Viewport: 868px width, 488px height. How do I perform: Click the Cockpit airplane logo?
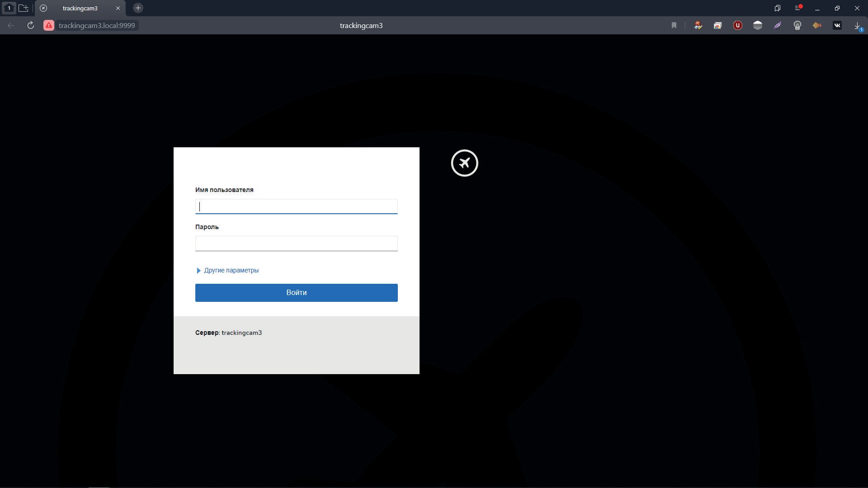pyautogui.click(x=464, y=163)
